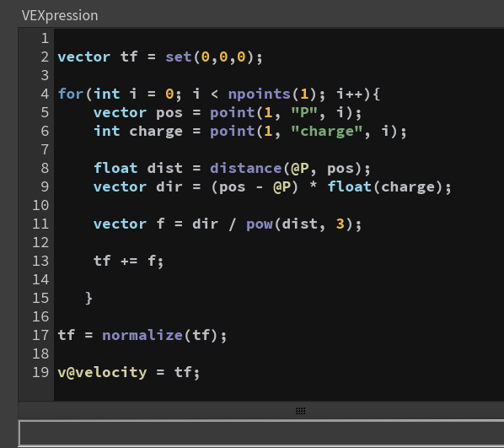Viewport: 504px width, 448px height.
Task: Click the 'set' function on line 2
Action: pyautogui.click(x=179, y=57)
